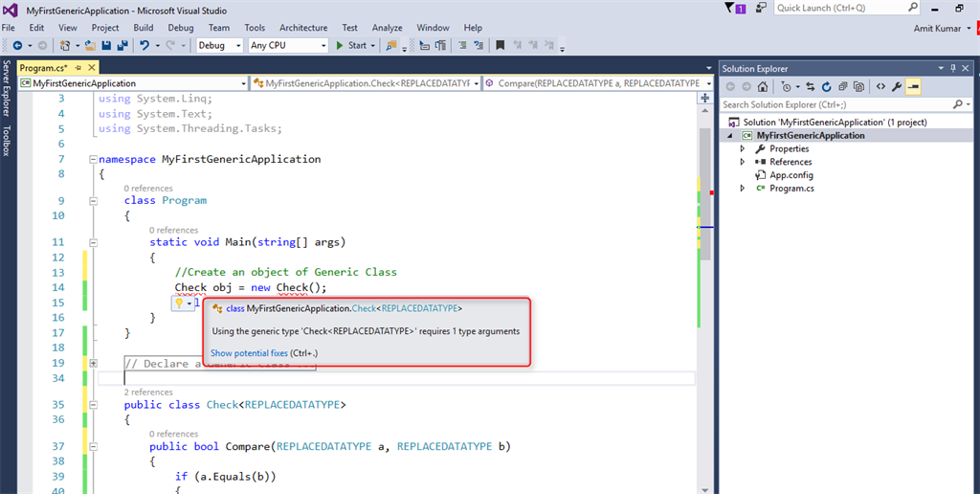Refresh Solution Explorer with the refresh icon

[826, 87]
